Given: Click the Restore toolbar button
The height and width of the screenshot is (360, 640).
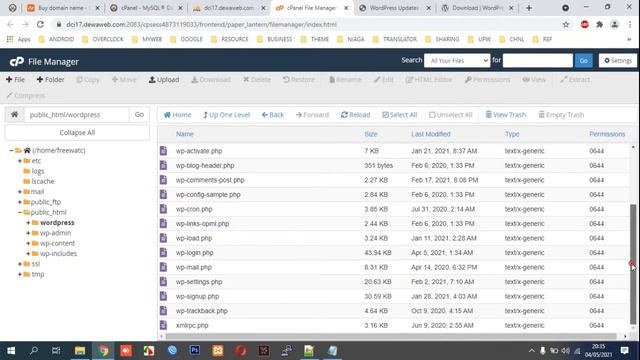Looking at the screenshot, I should [299, 80].
